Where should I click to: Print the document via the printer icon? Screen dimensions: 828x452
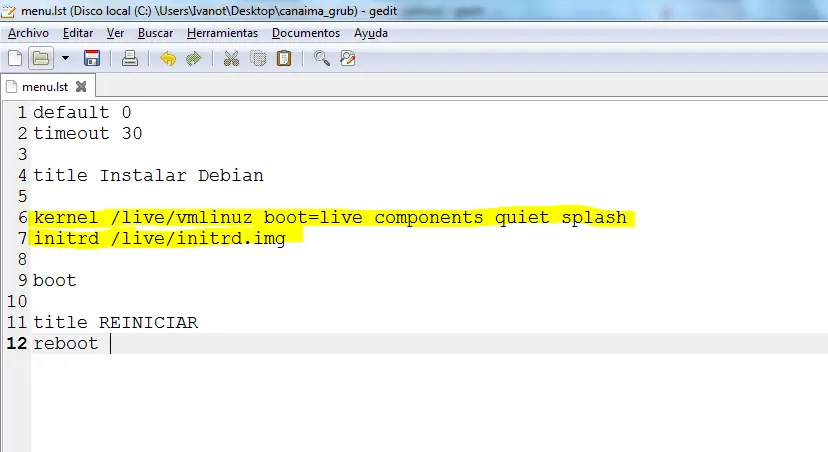tap(129, 58)
